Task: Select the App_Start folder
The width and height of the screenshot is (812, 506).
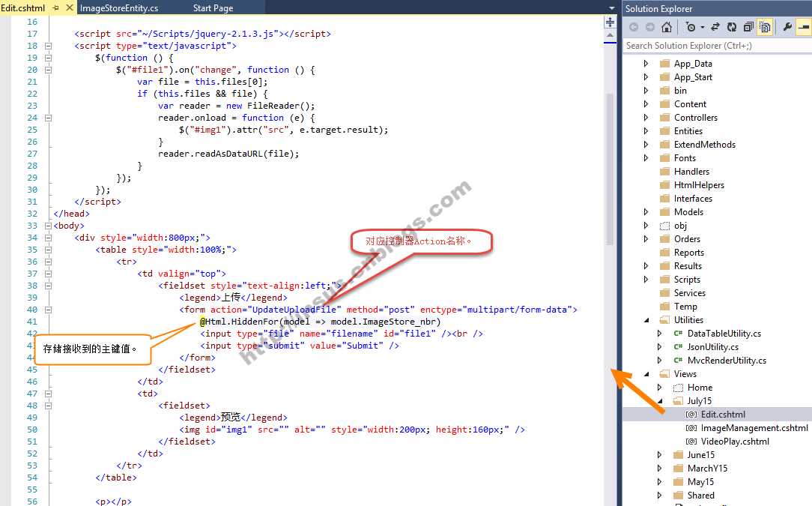Action: pyautogui.click(x=693, y=76)
